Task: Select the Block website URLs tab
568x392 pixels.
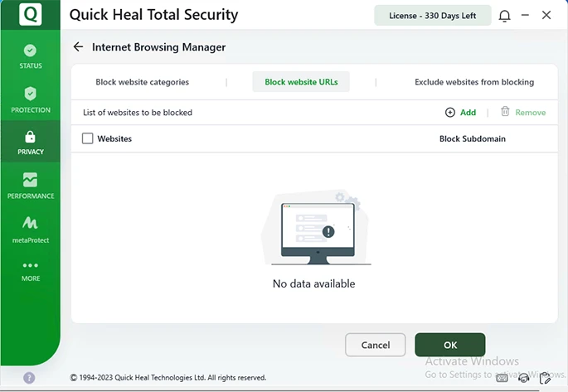Action: 301,82
